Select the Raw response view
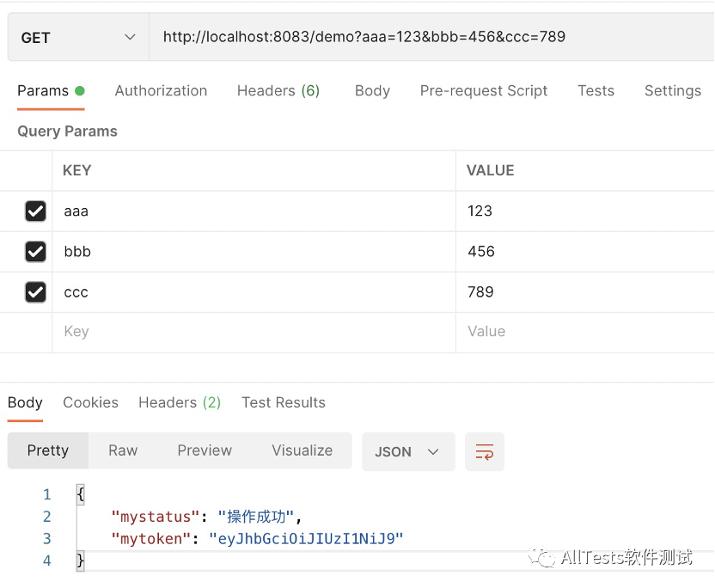The image size is (715, 588). [123, 450]
